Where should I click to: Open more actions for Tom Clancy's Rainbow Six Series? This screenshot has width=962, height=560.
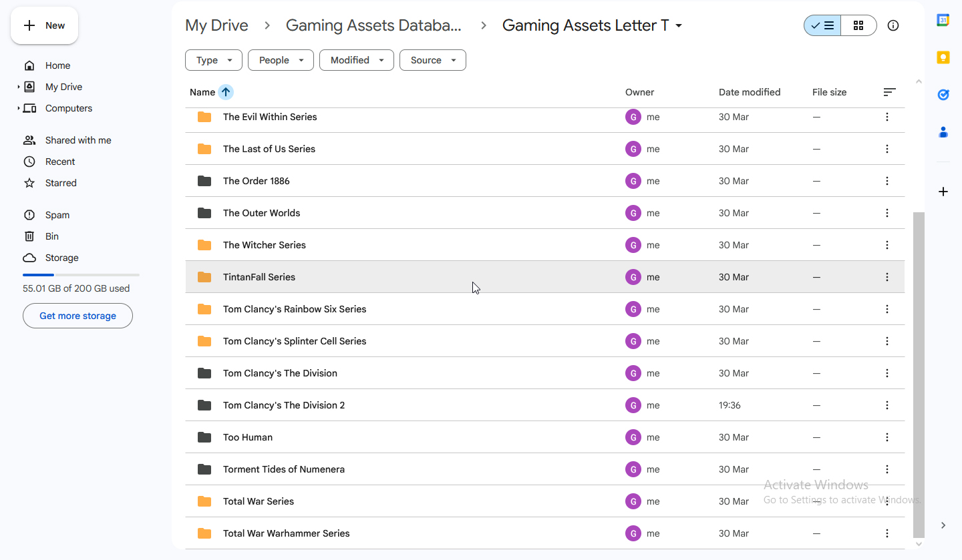point(887,309)
